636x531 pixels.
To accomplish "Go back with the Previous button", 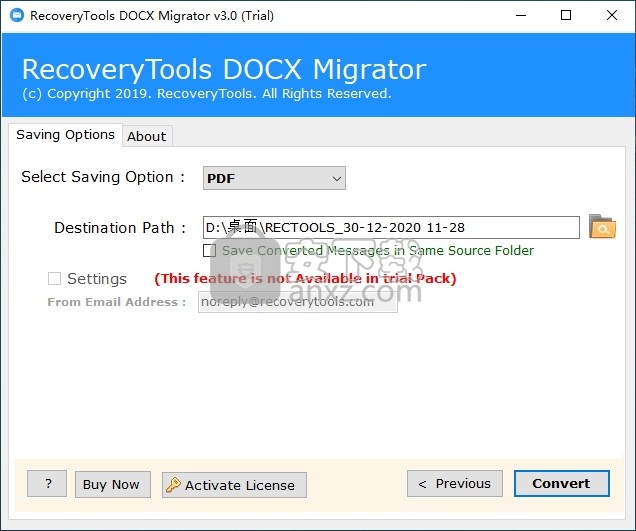I will (x=455, y=484).
